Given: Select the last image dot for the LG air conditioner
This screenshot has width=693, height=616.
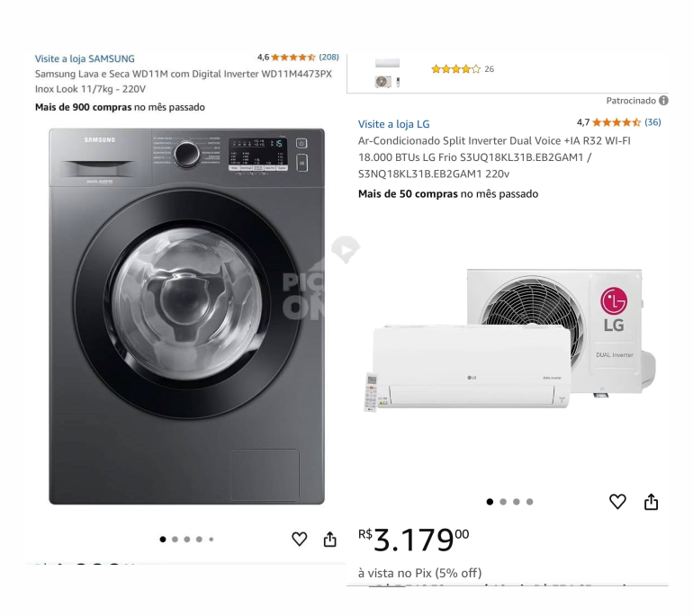Looking at the screenshot, I should pyautogui.click(x=529, y=502).
